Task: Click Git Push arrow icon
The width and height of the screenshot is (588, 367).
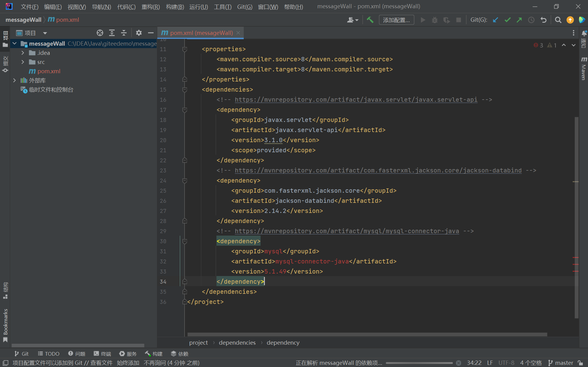Action: (x=519, y=20)
